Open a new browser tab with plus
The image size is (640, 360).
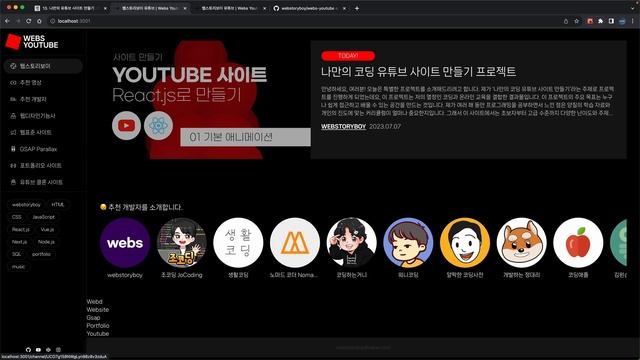tap(357, 8)
